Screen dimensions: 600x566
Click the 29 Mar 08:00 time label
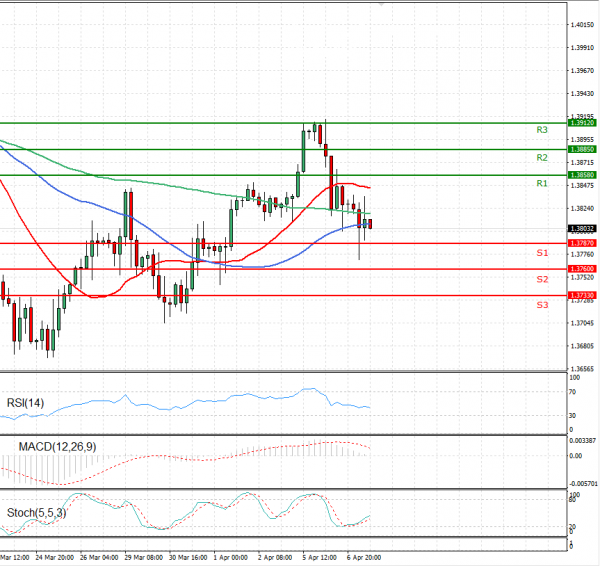tap(144, 558)
